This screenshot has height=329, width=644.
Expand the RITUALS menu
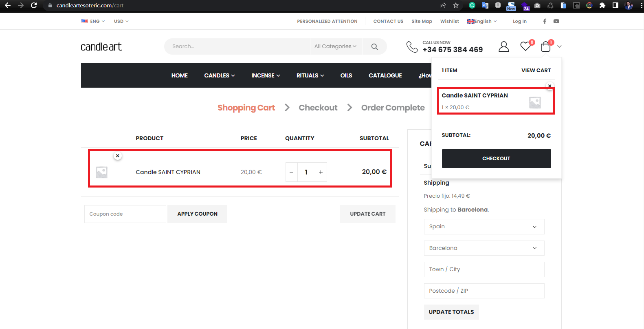pyautogui.click(x=310, y=75)
